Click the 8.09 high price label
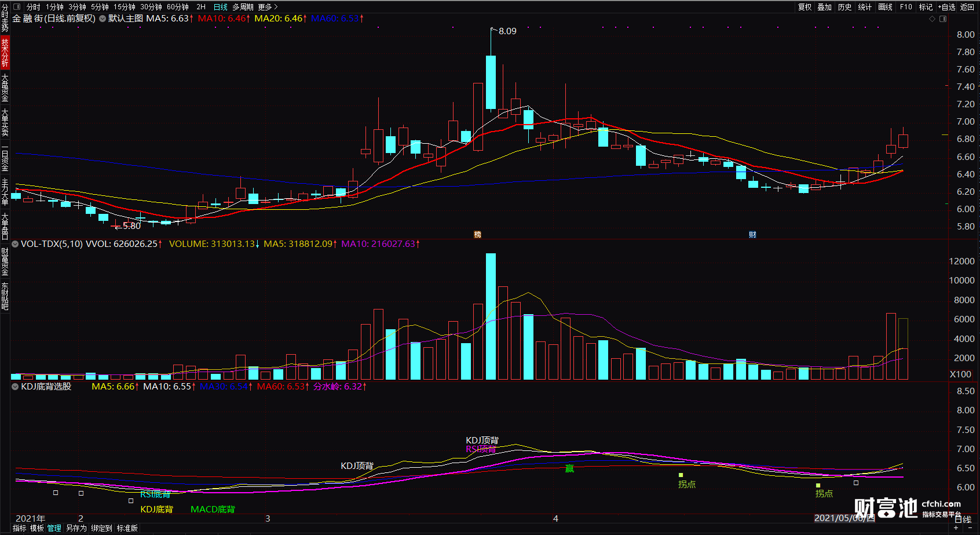This screenshot has width=980, height=535. coord(507,31)
